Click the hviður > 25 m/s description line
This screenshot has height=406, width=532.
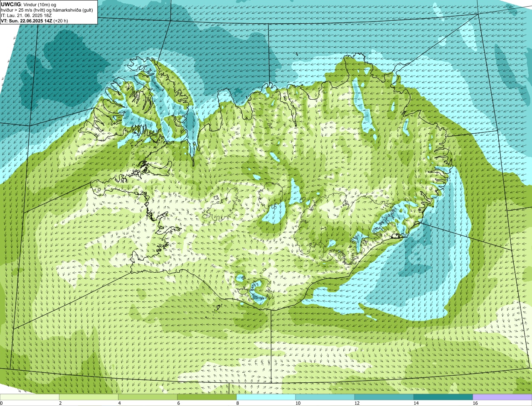[47, 10]
